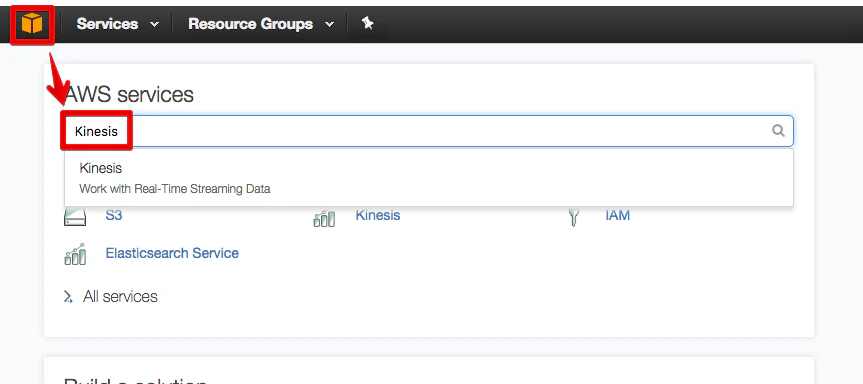The height and width of the screenshot is (384, 863).
Task: Open the S3 service link
Action: click(114, 215)
